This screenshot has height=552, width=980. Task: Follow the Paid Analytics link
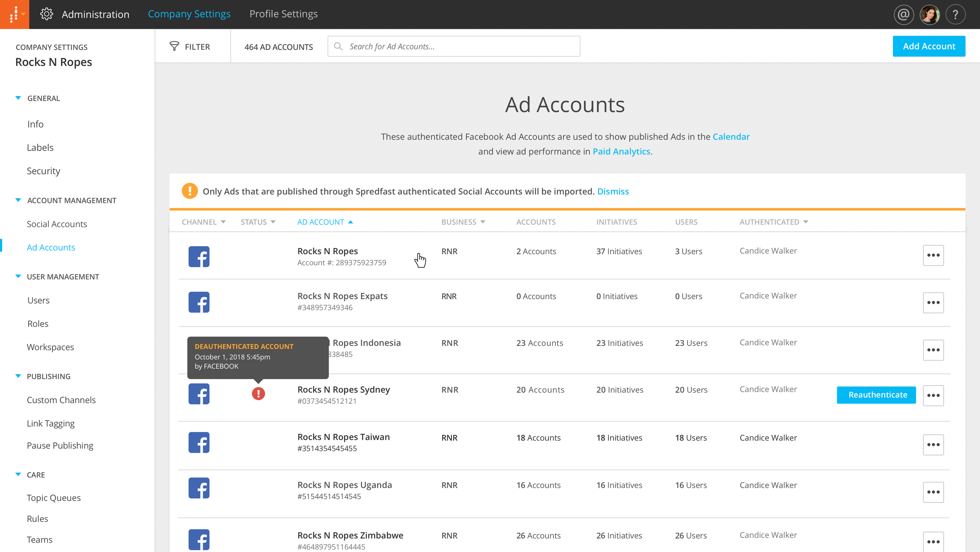pyautogui.click(x=621, y=151)
